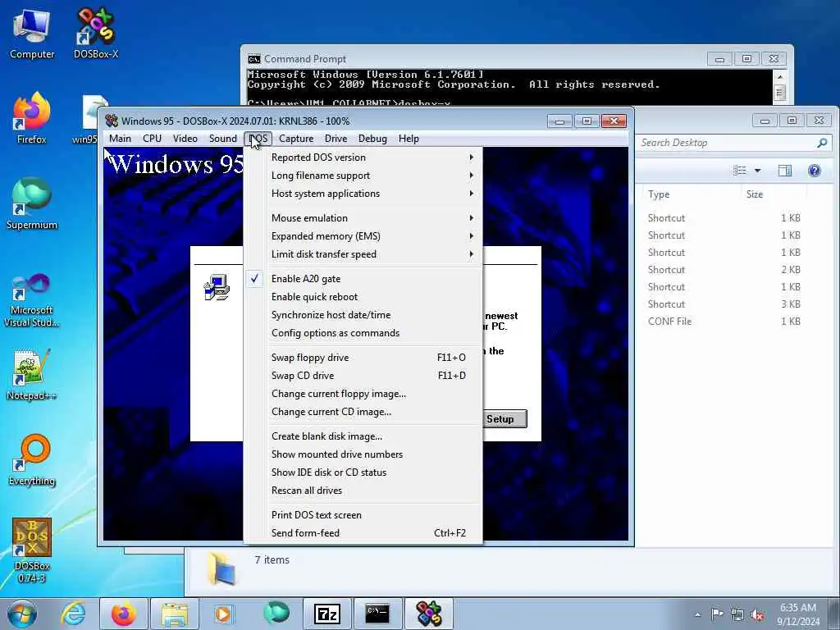Open the Drive menu

336,139
